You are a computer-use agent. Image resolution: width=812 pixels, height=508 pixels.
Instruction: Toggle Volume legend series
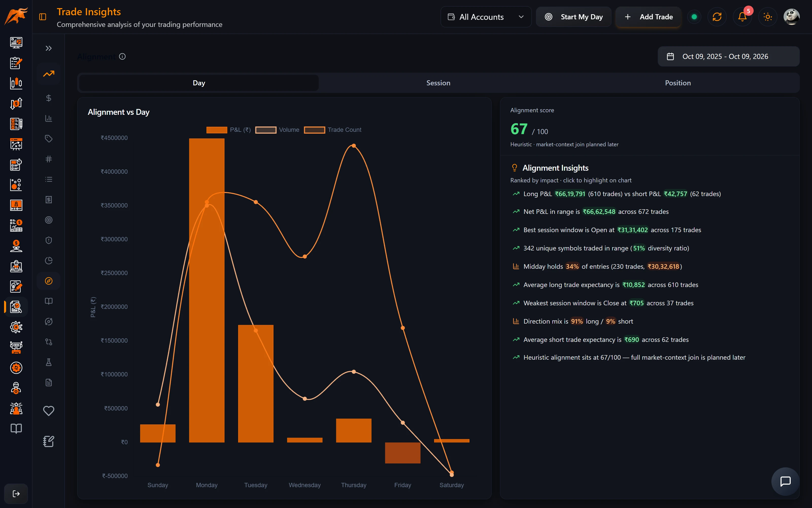pos(277,130)
